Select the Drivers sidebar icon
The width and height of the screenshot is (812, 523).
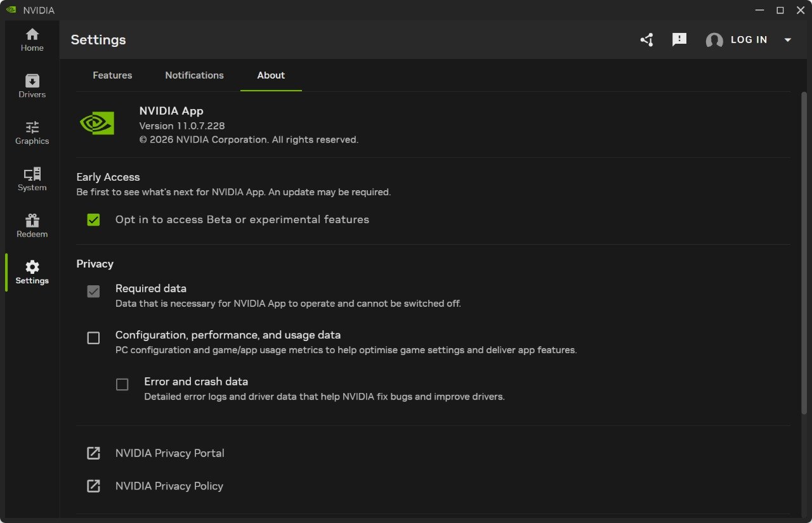(32, 85)
